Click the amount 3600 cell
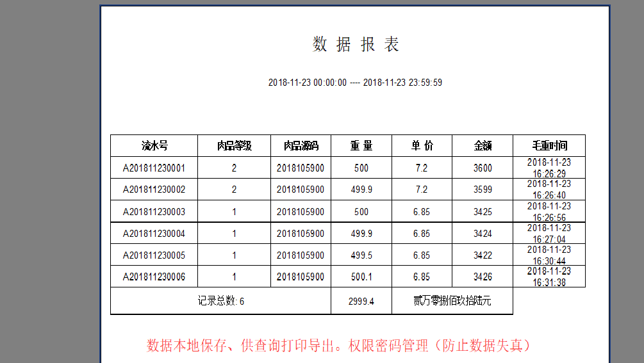 tap(483, 168)
